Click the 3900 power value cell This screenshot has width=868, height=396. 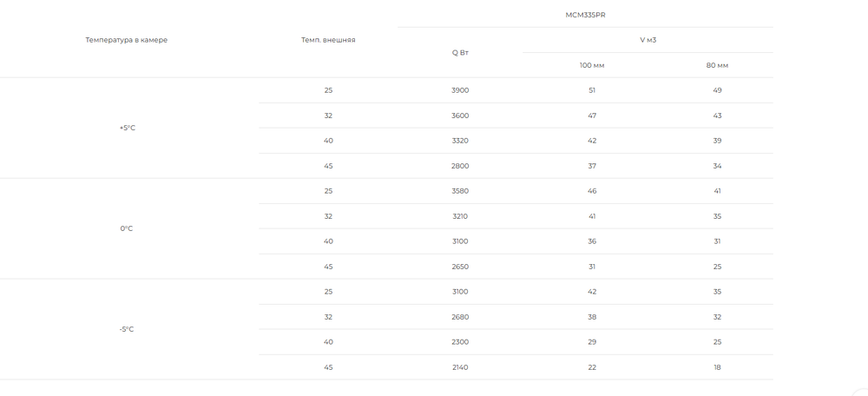click(460, 90)
